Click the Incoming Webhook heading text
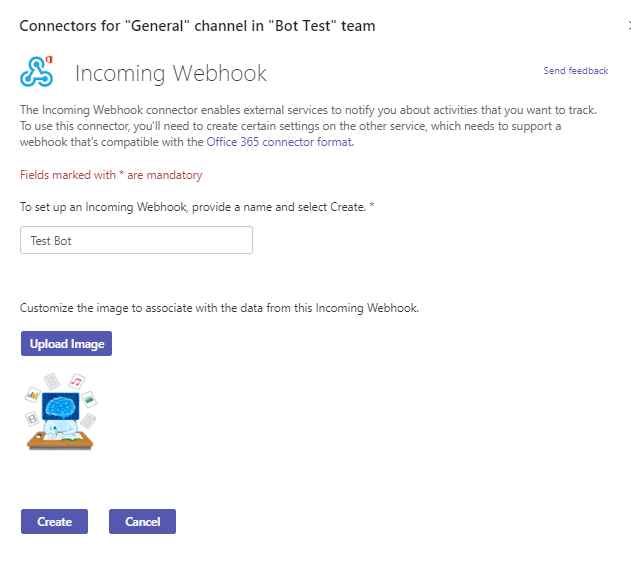Image resolution: width=631 pixels, height=571 pixels. 171,73
